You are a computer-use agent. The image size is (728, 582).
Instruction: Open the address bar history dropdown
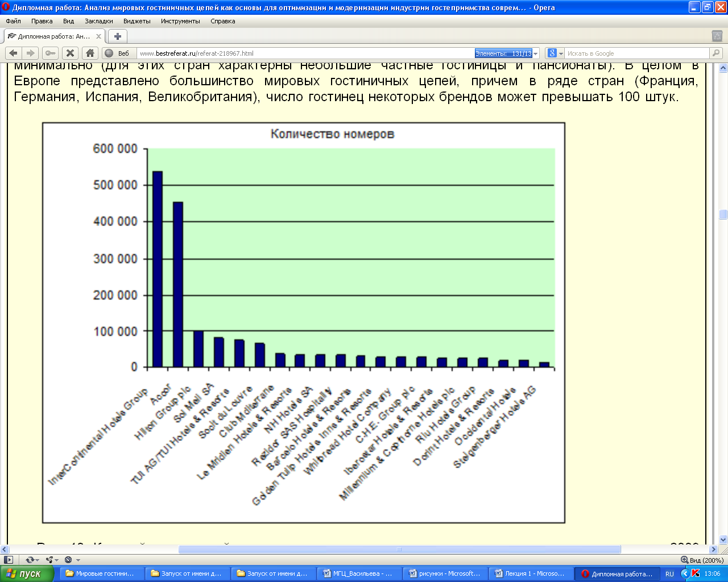click(536, 53)
